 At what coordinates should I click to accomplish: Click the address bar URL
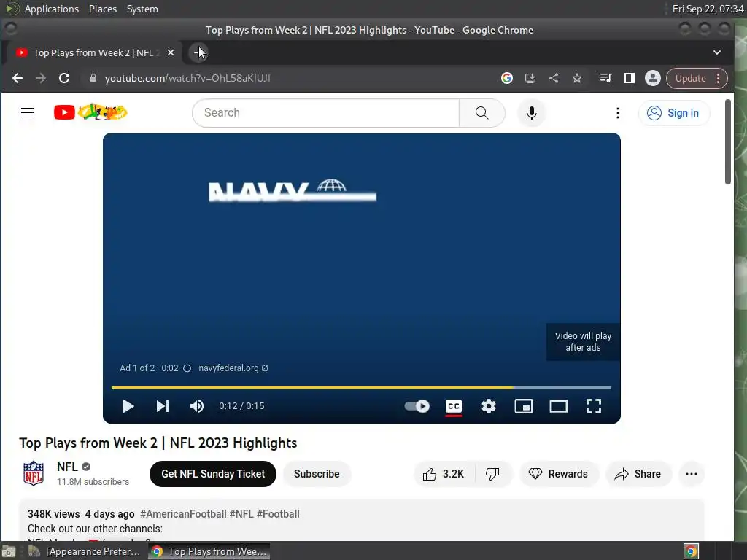[x=187, y=78]
